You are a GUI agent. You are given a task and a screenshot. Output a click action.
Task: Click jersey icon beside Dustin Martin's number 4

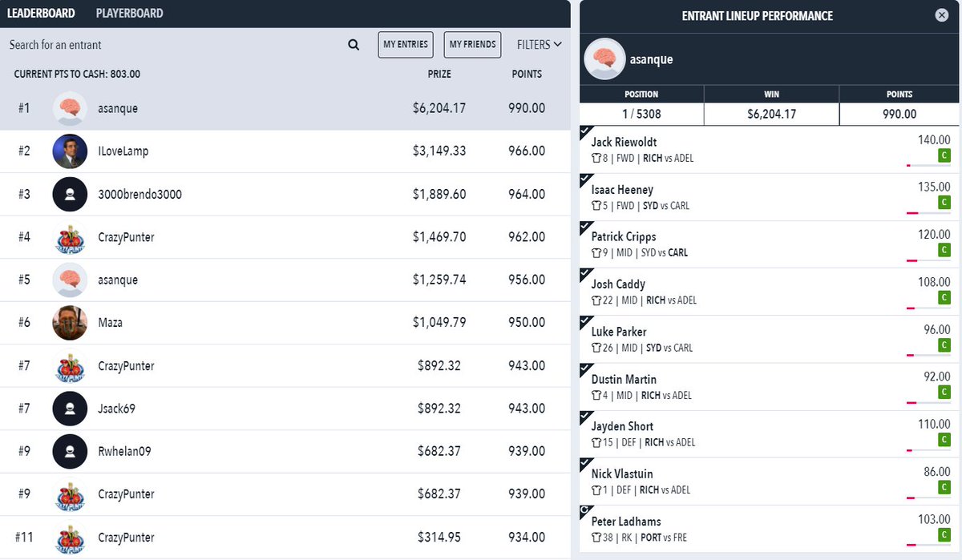click(x=596, y=396)
